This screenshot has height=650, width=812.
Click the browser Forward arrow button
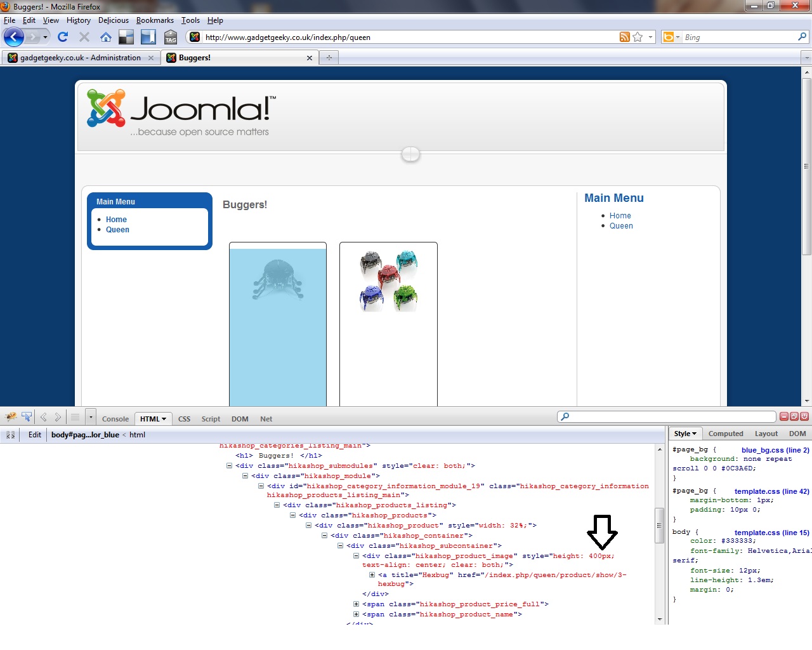tap(32, 37)
